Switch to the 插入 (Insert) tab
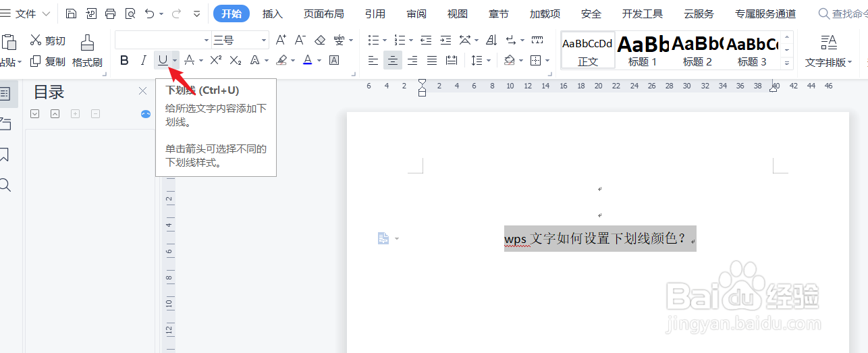The image size is (868, 353). coord(273,13)
